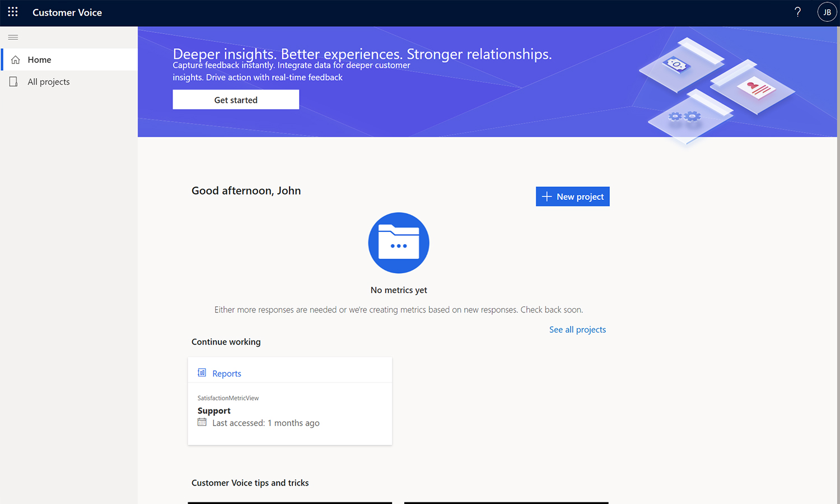The width and height of the screenshot is (840, 504).
Task: Open the Microsoft app launcher grid
Action: pos(12,12)
